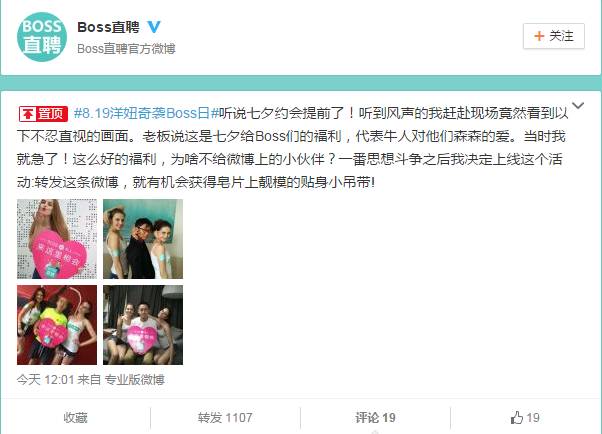The height and width of the screenshot is (434, 602).
Task: Expand the post options chevron arrow
Action: [x=577, y=105]
